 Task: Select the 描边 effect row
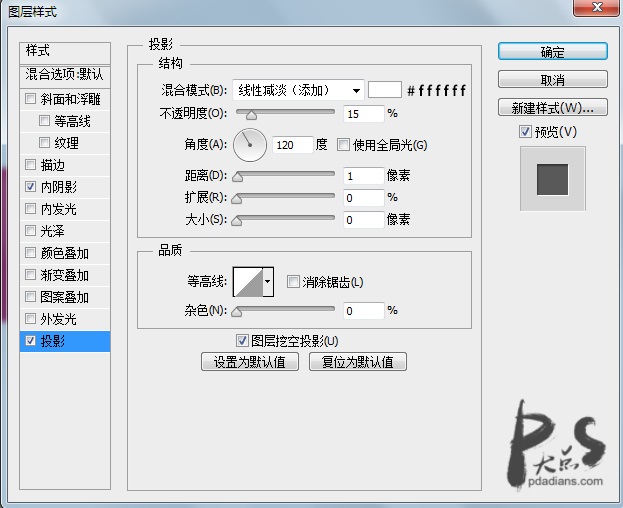pyautogui.click(x=65, y=165)
